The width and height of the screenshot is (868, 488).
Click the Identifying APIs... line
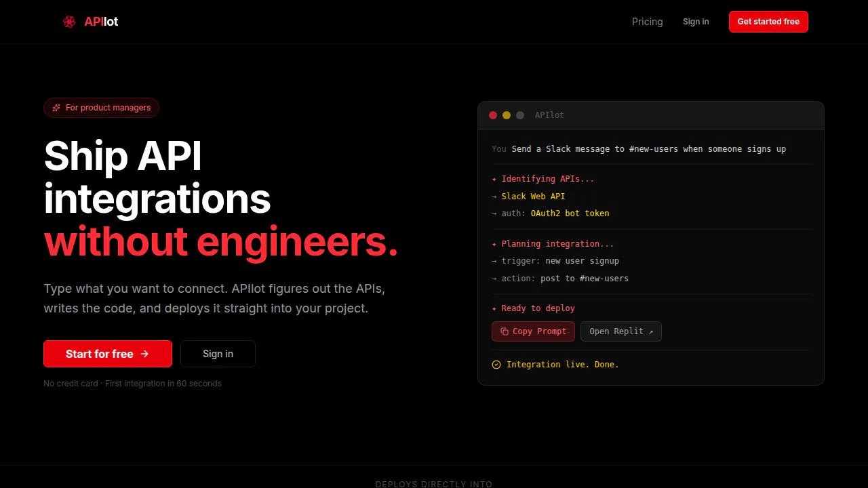click(x=542, y=179)
